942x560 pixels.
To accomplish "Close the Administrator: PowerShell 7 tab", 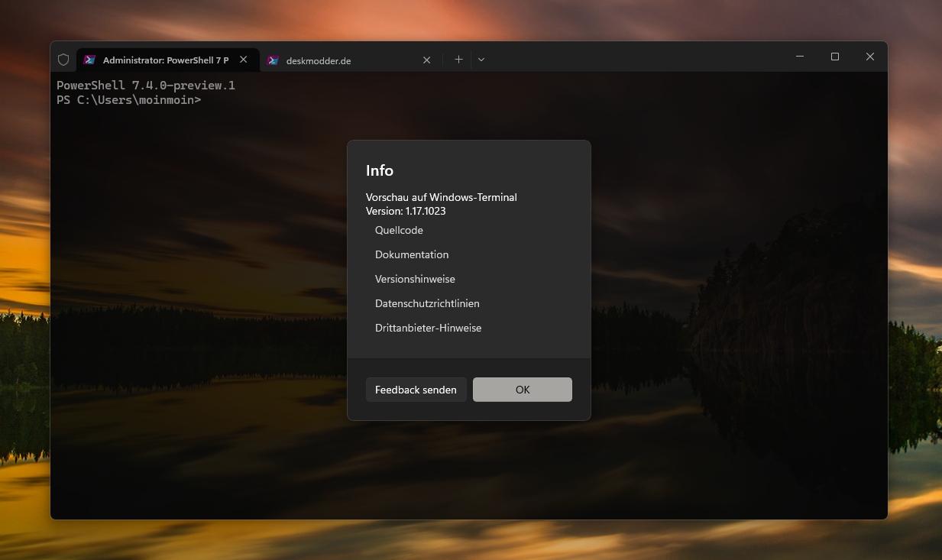I will click(x=243, y=60).
